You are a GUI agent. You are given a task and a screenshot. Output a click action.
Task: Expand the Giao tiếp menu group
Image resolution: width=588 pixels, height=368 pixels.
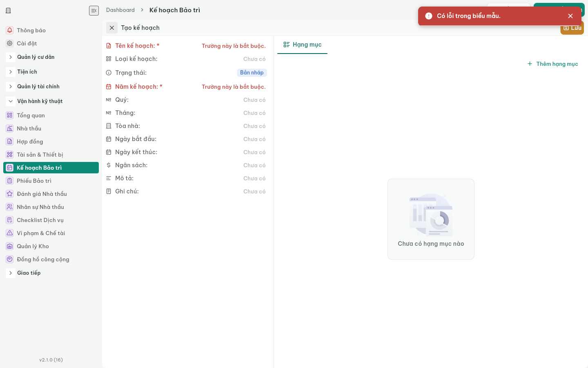pyautogui.click(x=11, y=273)
